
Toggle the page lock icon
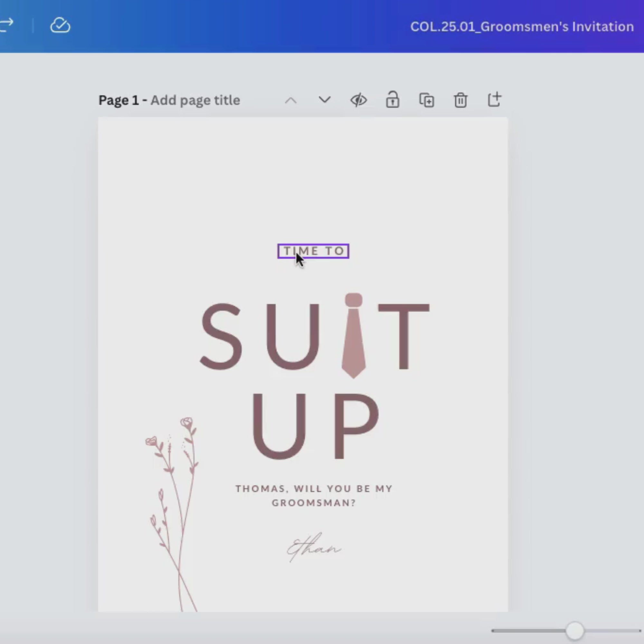[x=393, y=99]
